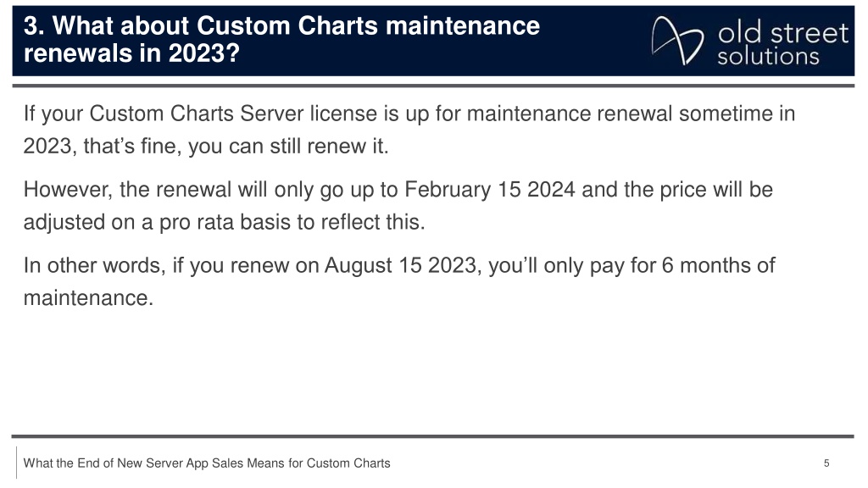
Task: Click the word 'However,' in second paragraph
Action: click(x=68, y=190)
